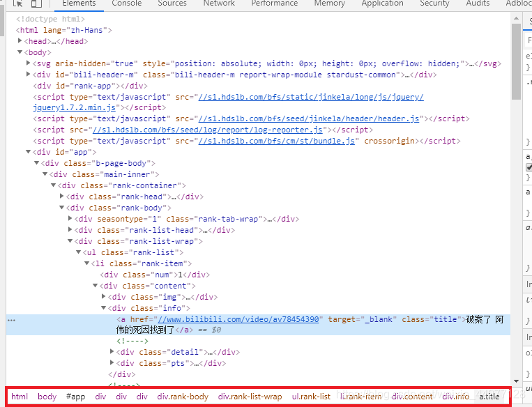Collapse the rank-list-wrap div
532x407 pixels.
tap(70, 241)
